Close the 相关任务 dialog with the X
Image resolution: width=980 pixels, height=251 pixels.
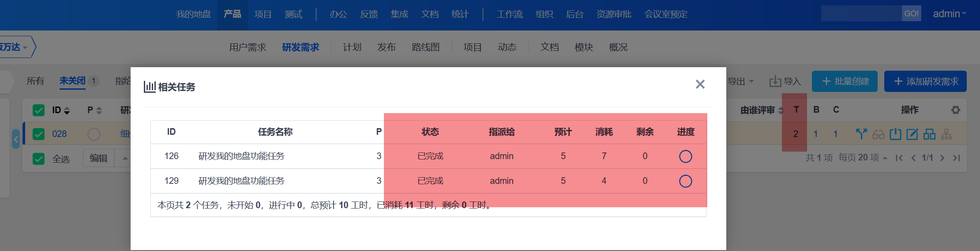point(700,84)
